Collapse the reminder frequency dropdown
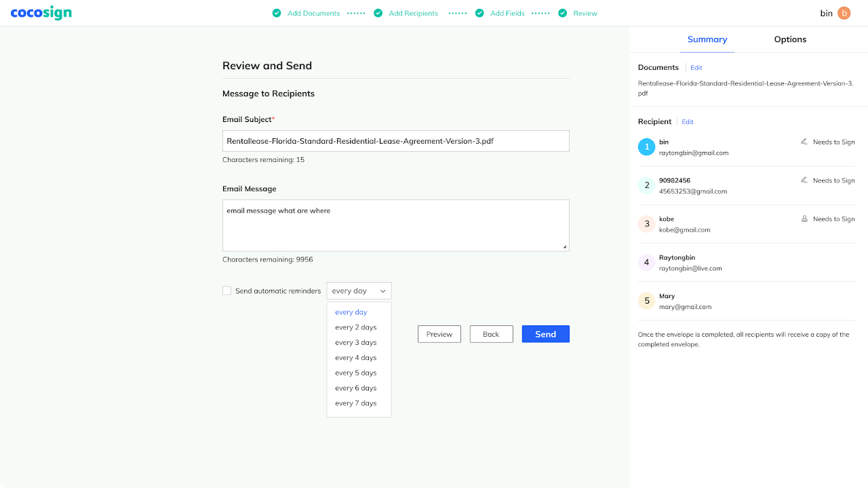The width and height of the screenshot is (868, 488). [x=359, y=291]
